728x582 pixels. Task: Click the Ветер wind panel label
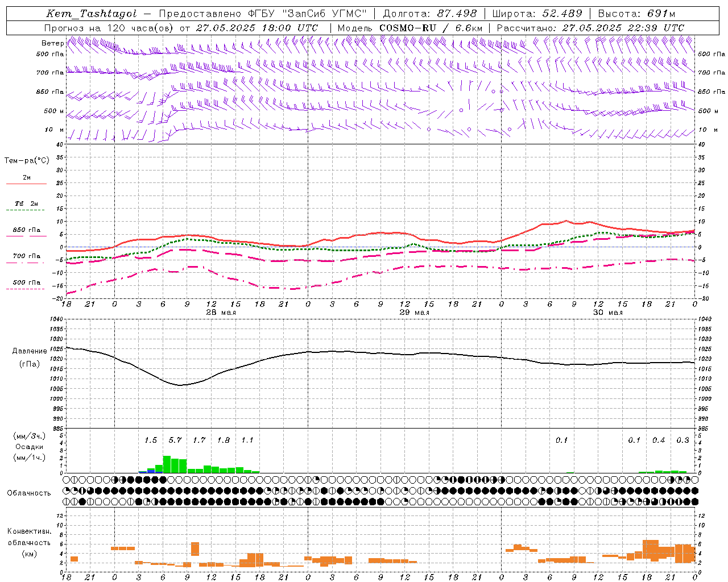[52, 43]
